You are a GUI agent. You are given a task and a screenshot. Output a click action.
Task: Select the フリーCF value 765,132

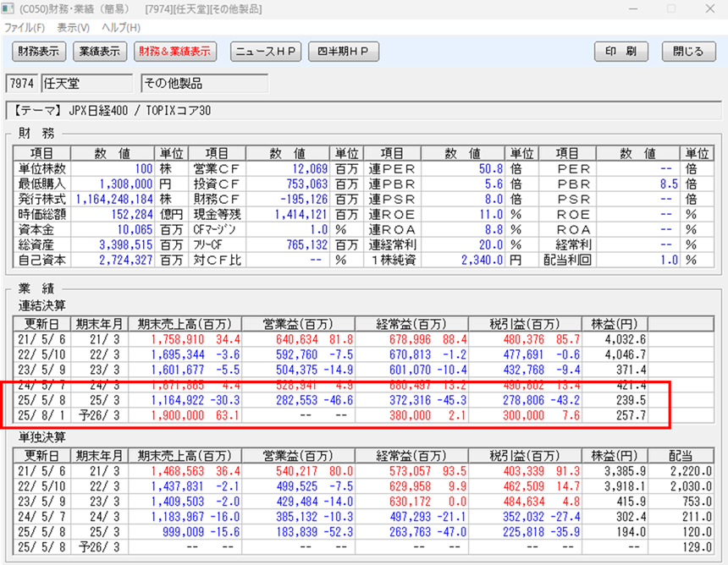click(x=307, y=245)
